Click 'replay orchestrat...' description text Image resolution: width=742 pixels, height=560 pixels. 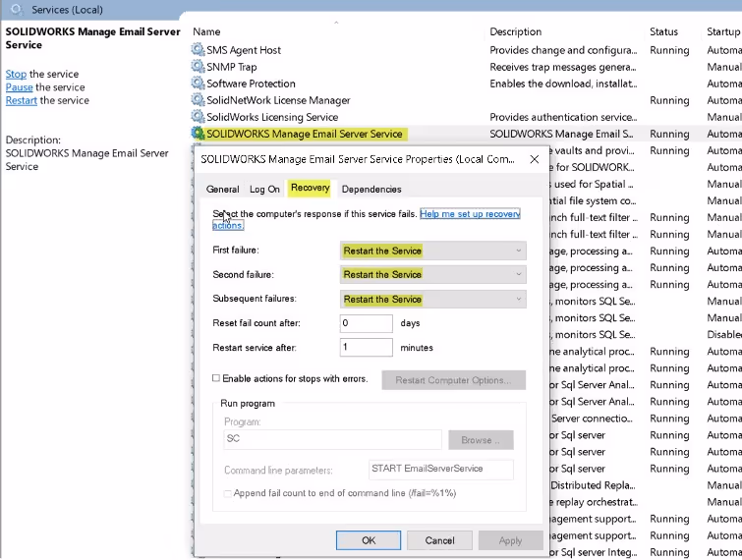coord(597,502)
